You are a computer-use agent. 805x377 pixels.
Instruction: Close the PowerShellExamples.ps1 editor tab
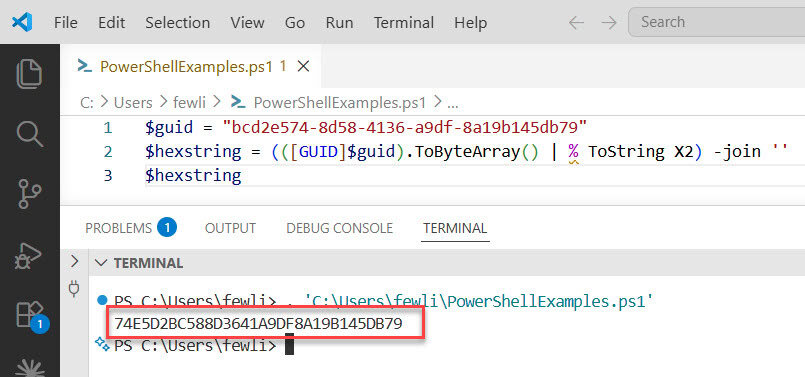point(303,66)
